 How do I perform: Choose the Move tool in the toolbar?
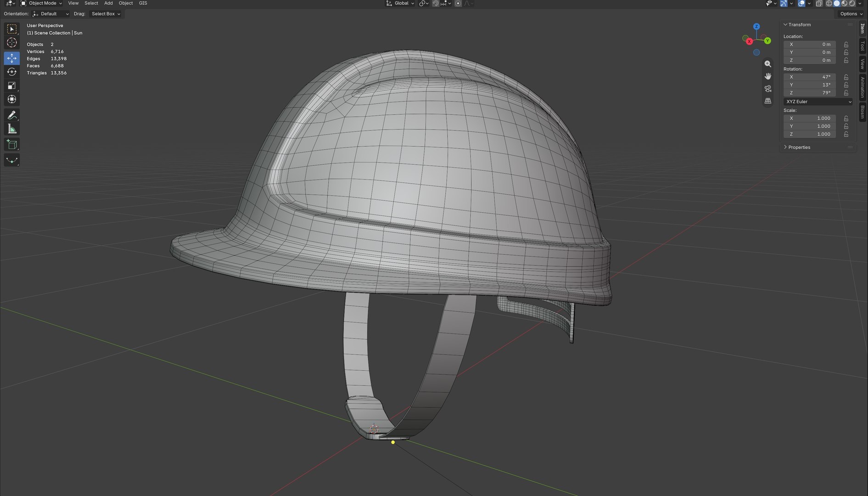[12, 58]
